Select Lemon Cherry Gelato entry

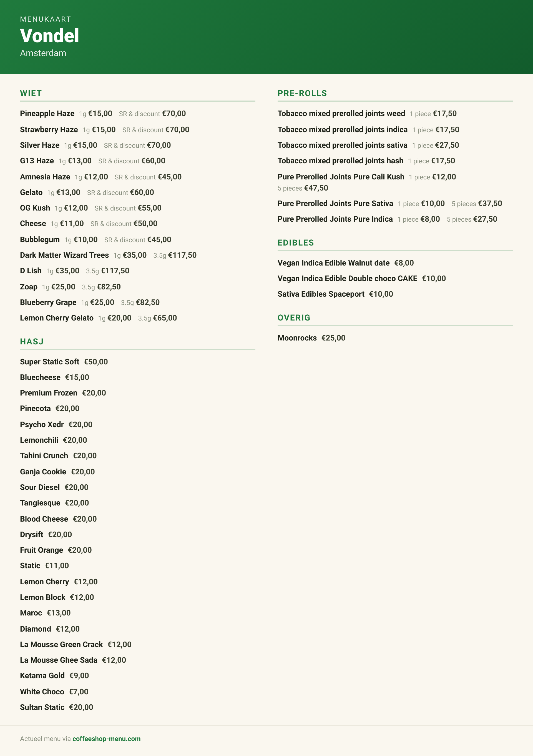click(57, 318)
